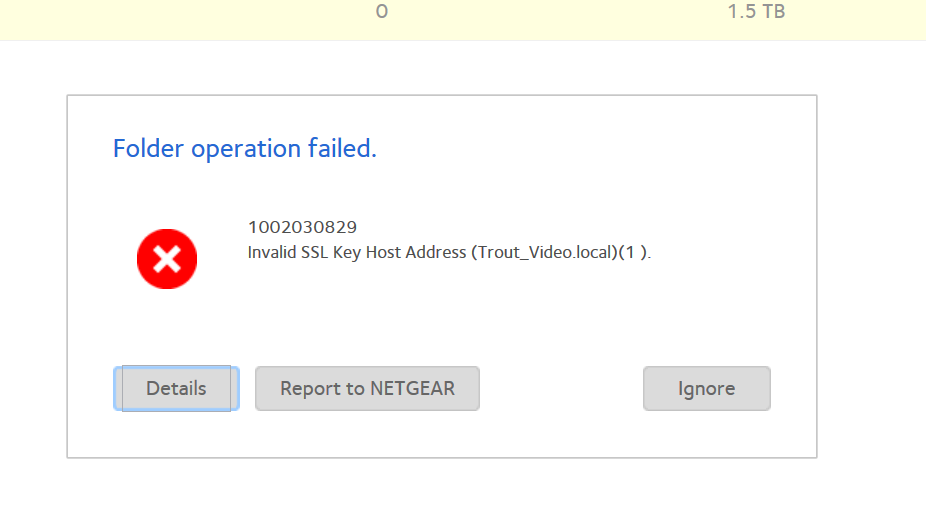Click the 1.5 TB size value

pos(756,13)
